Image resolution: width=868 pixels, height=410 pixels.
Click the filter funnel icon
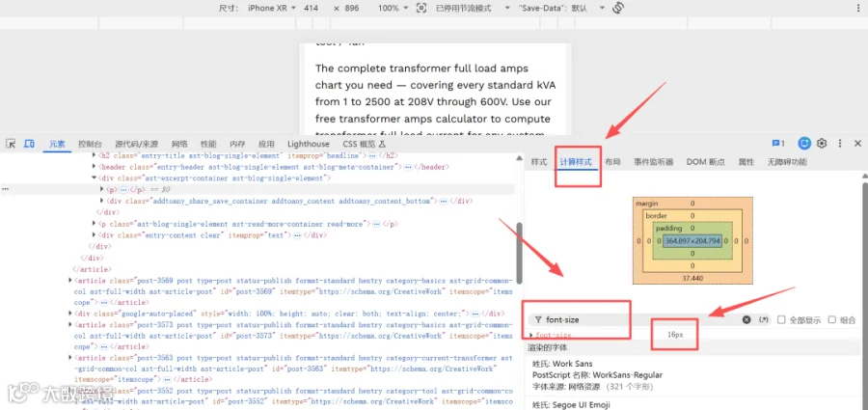pyautogui.click(x=538, y=319)
